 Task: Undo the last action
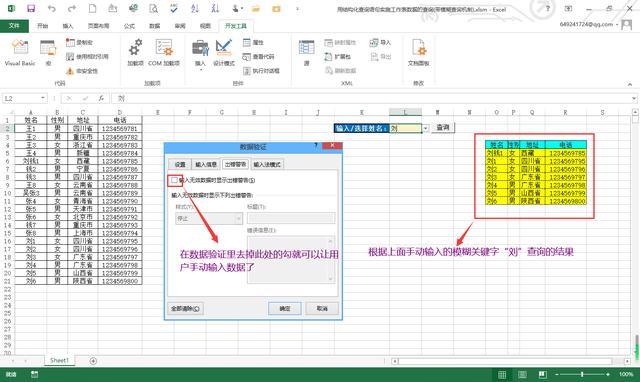tap(51, 8)
